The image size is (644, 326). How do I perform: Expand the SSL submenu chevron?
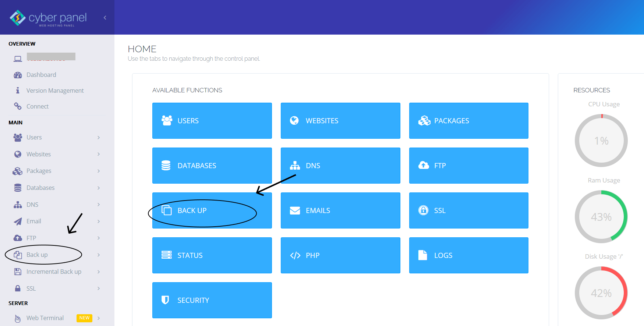[99, 288]
